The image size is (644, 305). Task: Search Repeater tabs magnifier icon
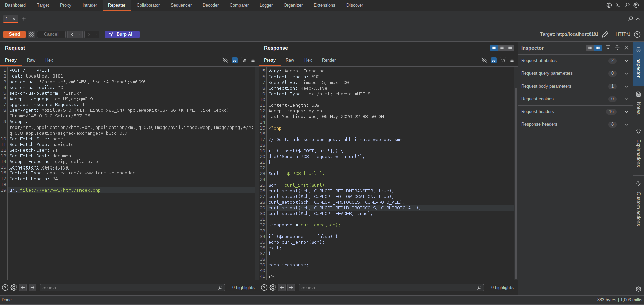click(x=630, y=19)
